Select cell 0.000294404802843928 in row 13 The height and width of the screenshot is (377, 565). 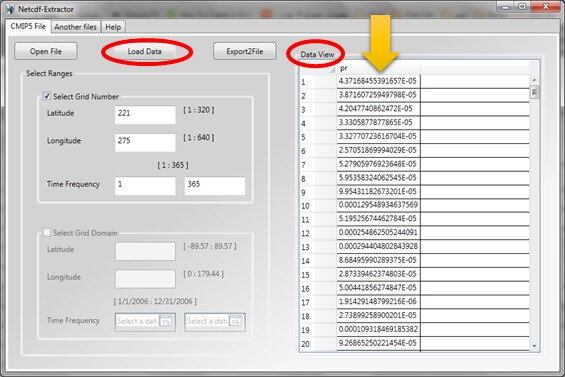tap(378, 247)
